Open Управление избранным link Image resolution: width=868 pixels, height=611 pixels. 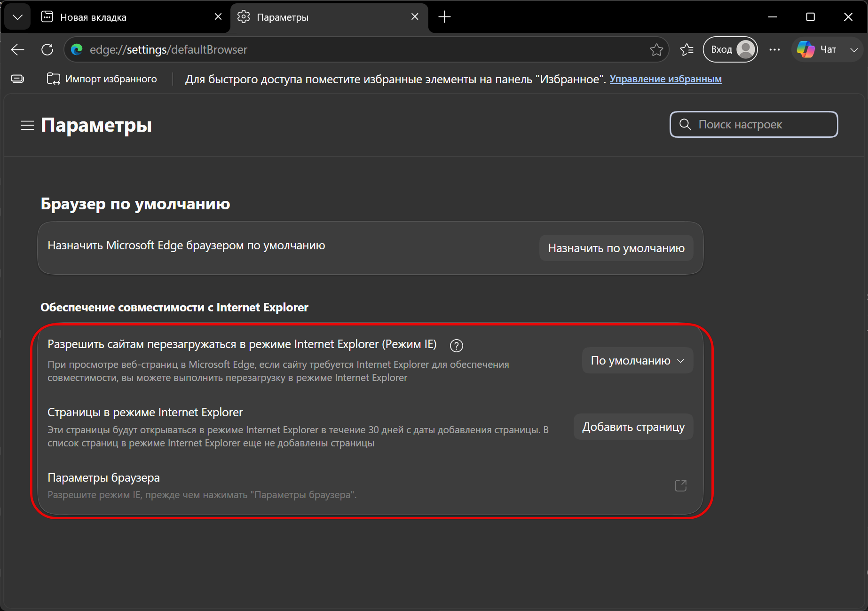tap(665, 79)
